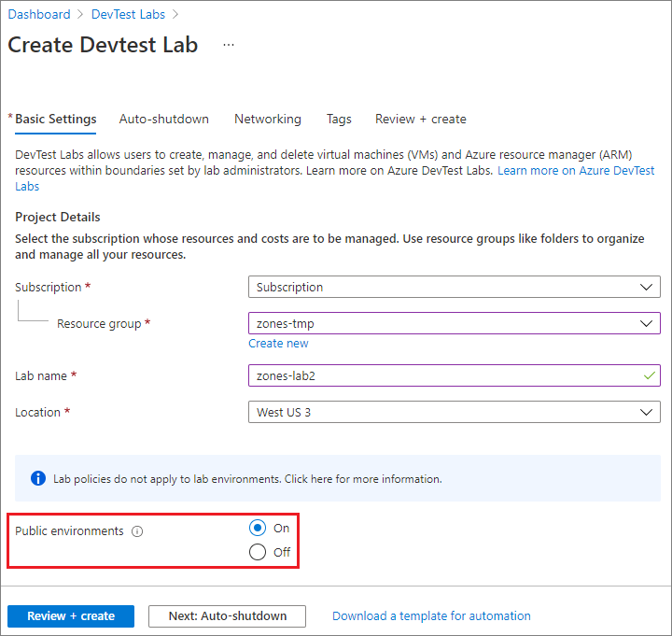The height and width of the screenshot is (636, 672).
Task: Expand the Resource group dropdown showing zones-tmp
Action: pos(455,323)
